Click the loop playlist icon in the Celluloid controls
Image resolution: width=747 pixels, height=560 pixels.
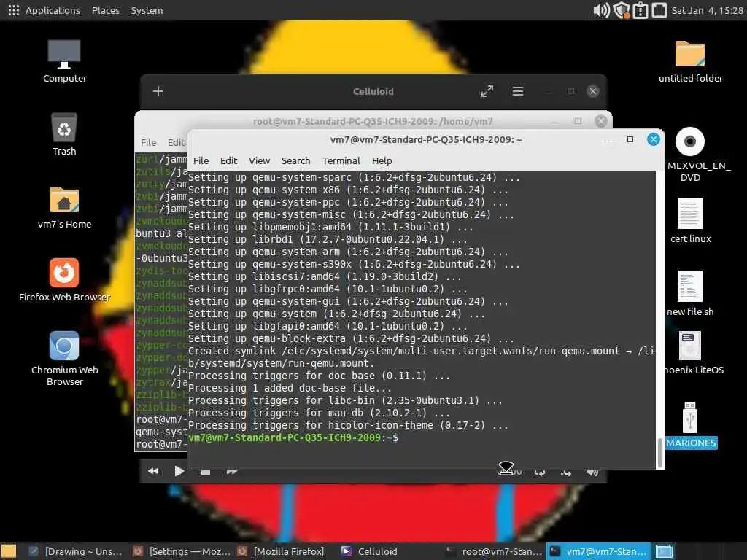540,472
